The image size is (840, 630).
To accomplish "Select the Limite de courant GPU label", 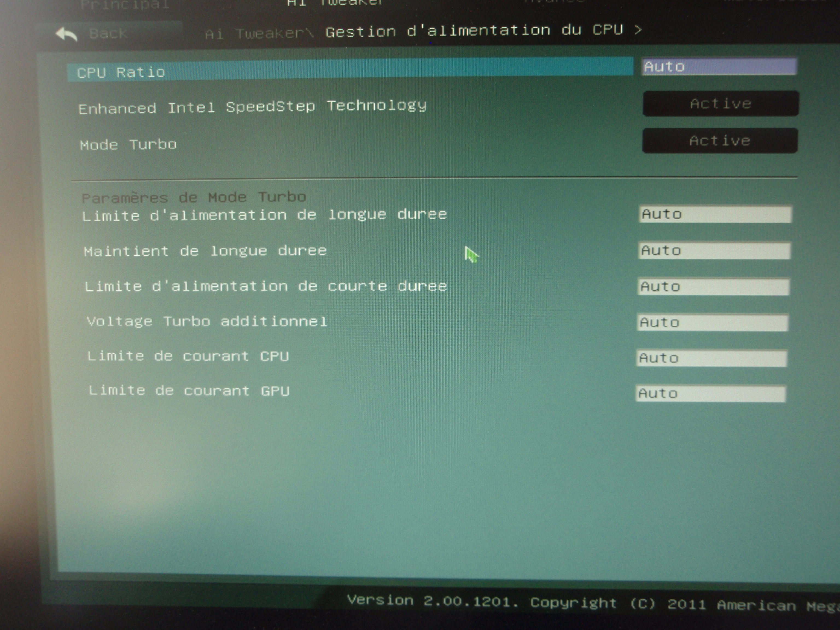I will (x=189, y=391).
